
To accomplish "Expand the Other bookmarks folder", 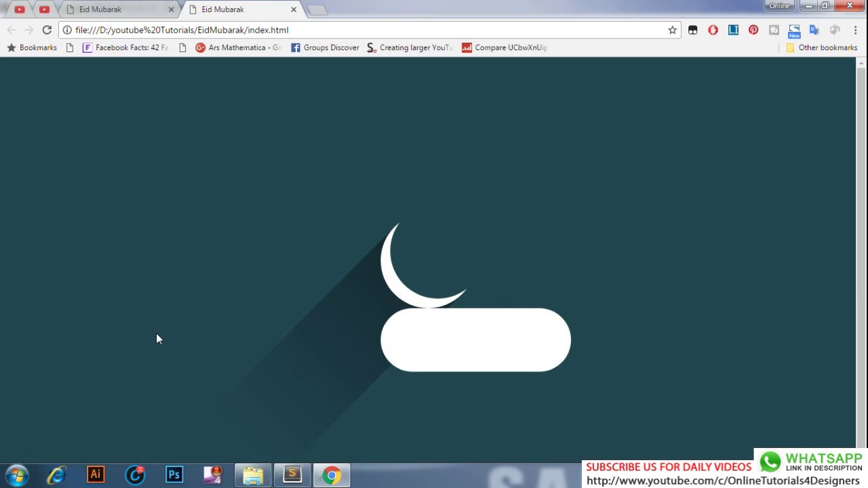I will 821,47.
